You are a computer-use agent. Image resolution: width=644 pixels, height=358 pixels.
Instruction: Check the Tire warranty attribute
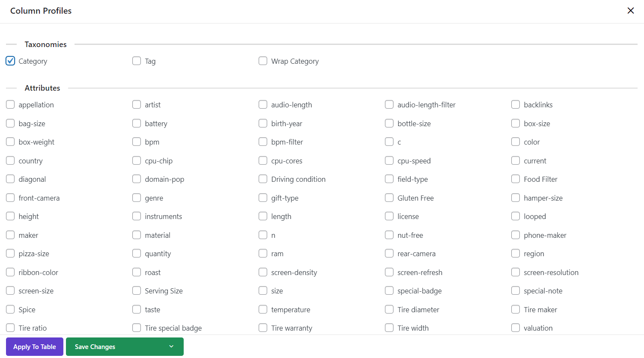point(263,328)
